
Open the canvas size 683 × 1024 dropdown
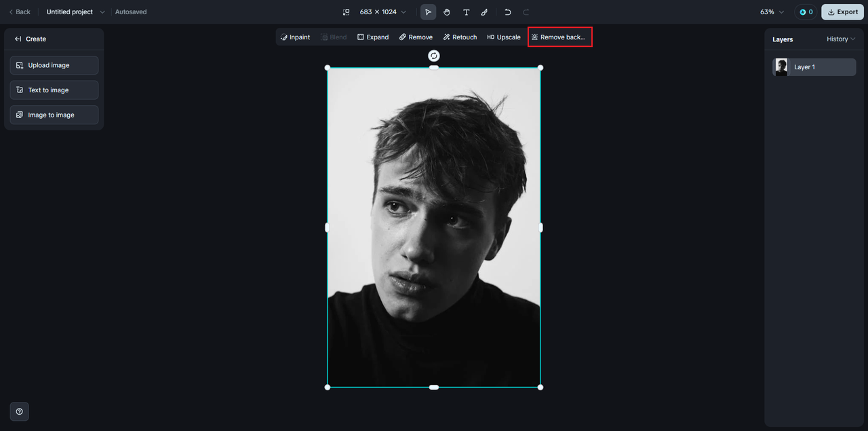click(x=382, y=12)
